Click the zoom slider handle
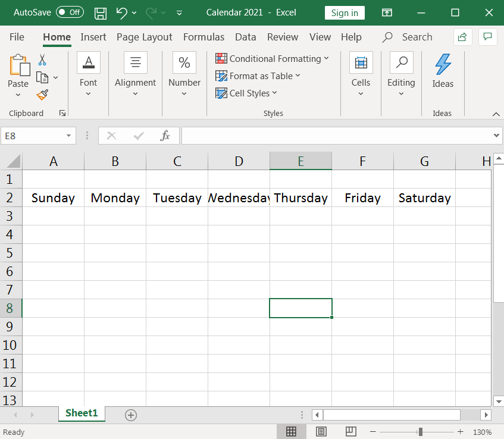 [x=420, y=431]
